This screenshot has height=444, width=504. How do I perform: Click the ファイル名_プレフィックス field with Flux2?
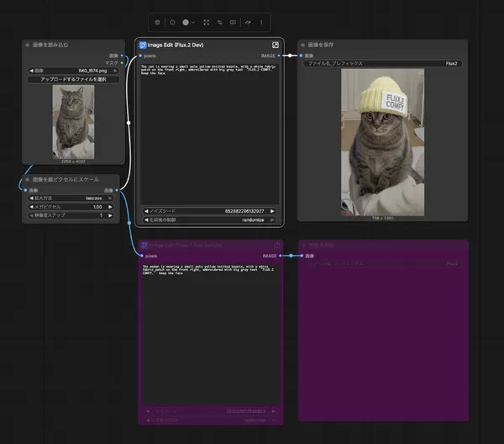tap(382, 63)
